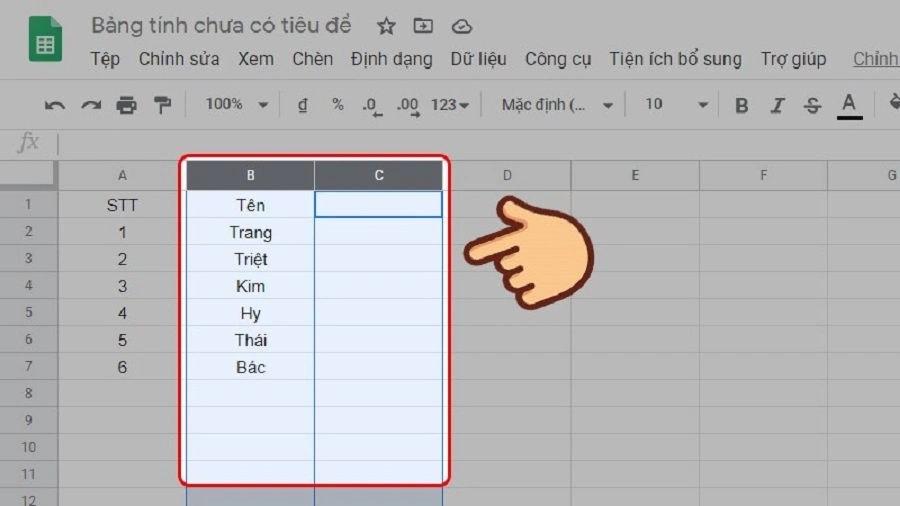Open the Mặc định font dropdown
This screenshot has width=900, height=506.
coord(557,105)
